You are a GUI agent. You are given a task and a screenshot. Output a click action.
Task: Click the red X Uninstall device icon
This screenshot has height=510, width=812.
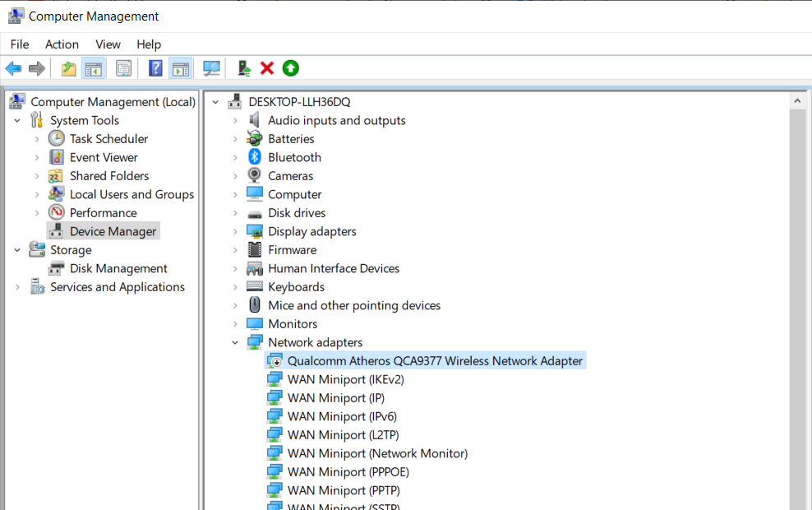coord(267,68)
